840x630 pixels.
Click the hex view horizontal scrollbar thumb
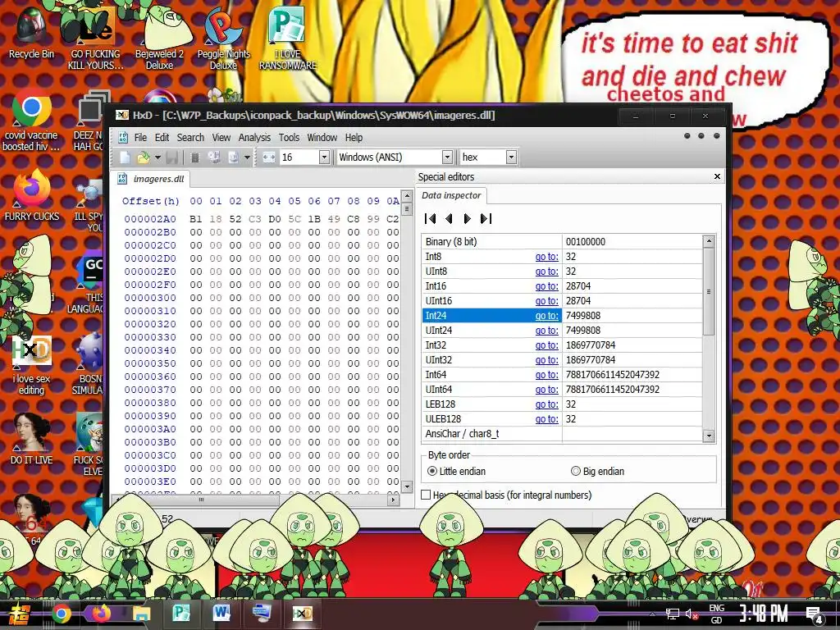tap(202, 500)
